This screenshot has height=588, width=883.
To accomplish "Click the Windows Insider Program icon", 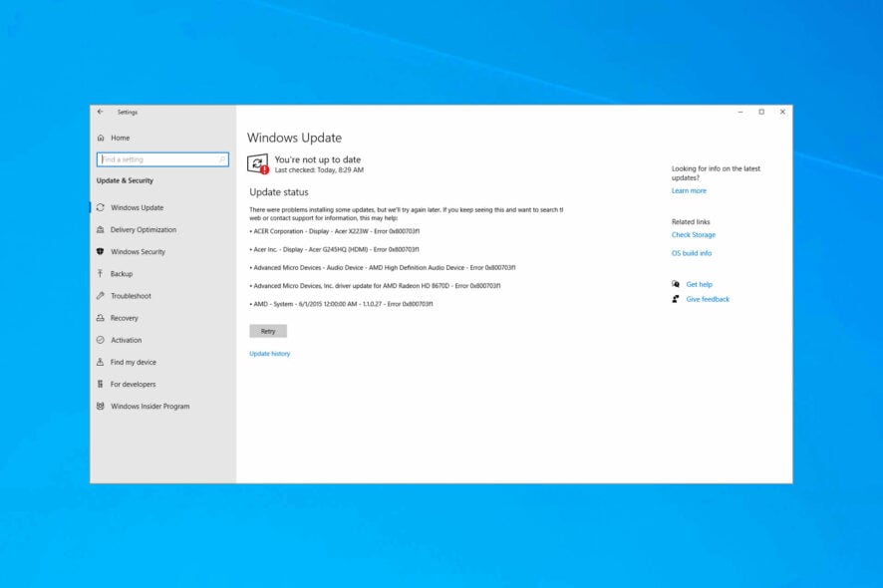I will click(101, 406).
